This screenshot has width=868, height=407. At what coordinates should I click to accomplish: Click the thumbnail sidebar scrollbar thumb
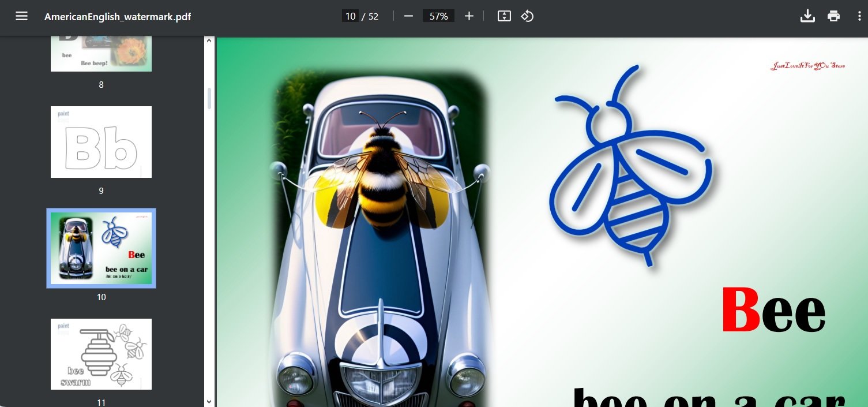[209, 98]
